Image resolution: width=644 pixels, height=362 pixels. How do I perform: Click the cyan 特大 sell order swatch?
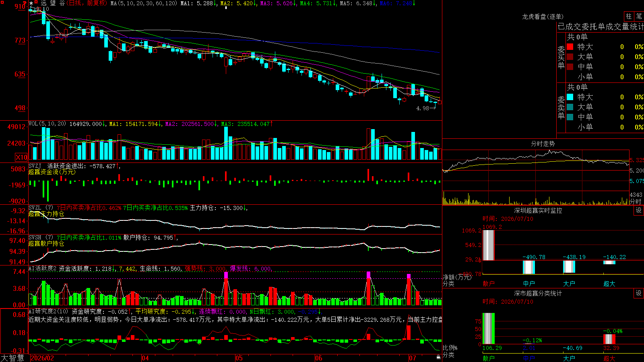(570, 97)
